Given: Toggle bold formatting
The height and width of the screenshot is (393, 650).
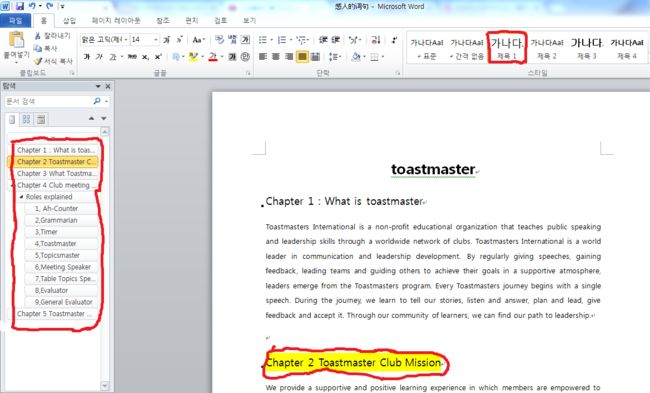Looking at the screenshot, I should click(x=87, y=57).
